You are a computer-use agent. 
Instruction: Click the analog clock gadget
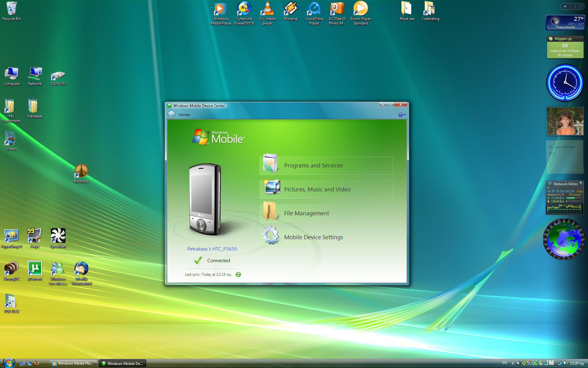click(x=565, y=82)
